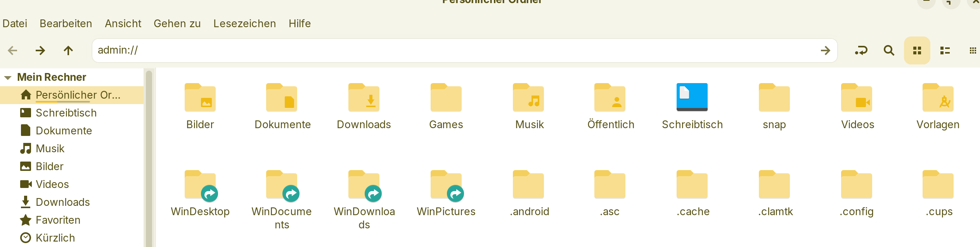Select the Musik folder icon
This screenshot has height=247, width=980.
tap(528, 97)
